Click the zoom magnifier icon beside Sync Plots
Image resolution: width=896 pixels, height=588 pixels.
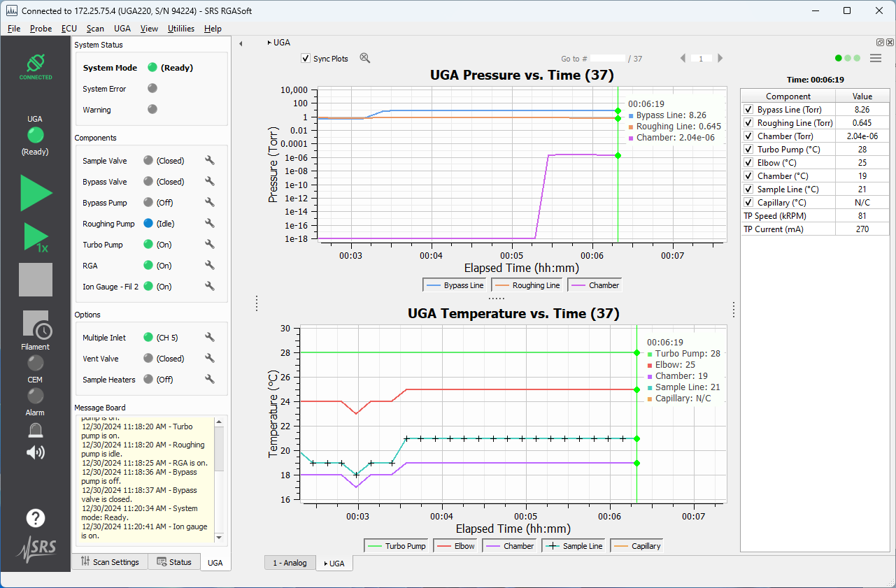[x=364, y=58]
